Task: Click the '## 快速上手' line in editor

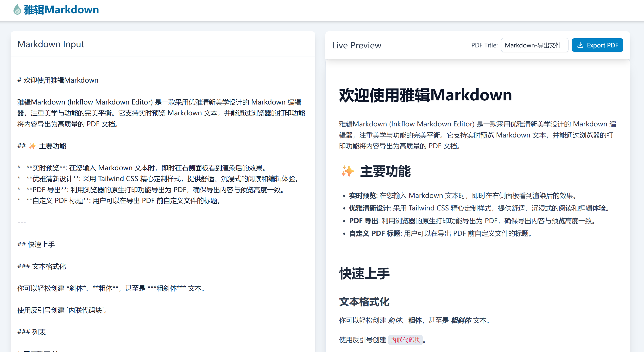Action: click(x=36, y=245)
